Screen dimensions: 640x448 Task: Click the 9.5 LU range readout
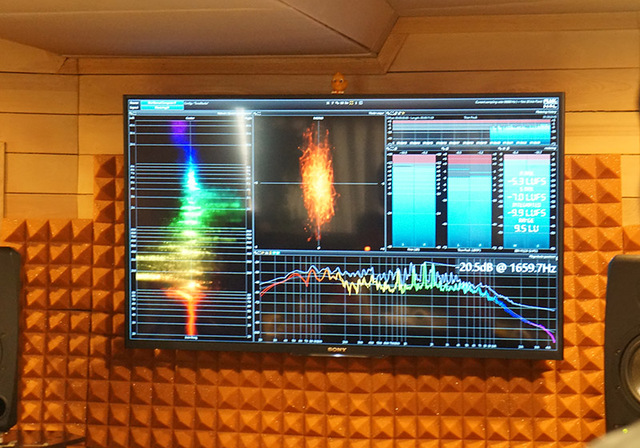526,228
